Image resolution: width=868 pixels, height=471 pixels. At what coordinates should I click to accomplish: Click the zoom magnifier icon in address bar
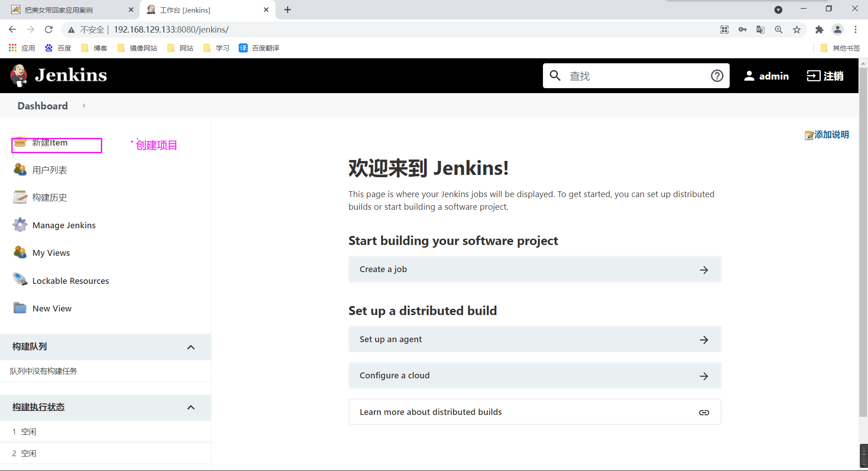pyautogui.click(x=778, y=29)
